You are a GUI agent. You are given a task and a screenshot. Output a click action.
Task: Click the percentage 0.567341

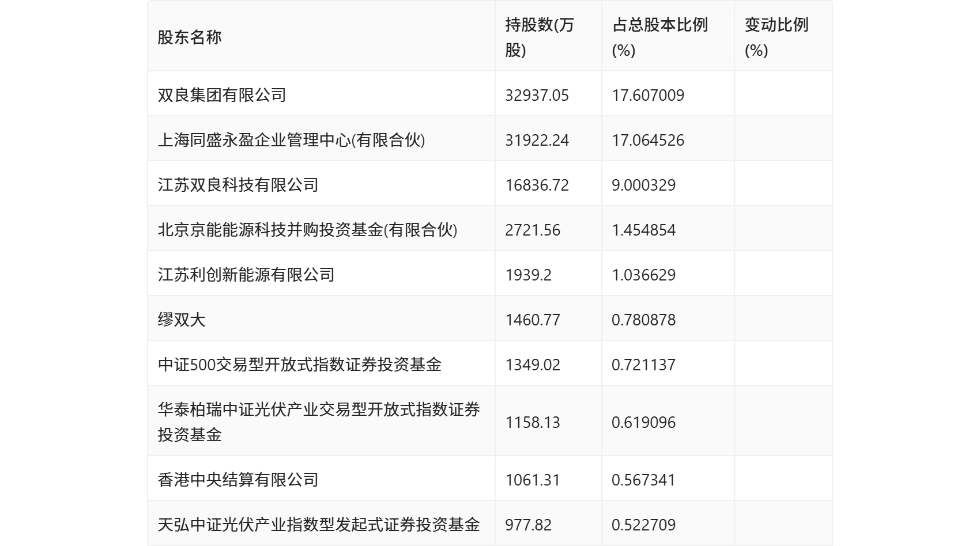[643, 480]
